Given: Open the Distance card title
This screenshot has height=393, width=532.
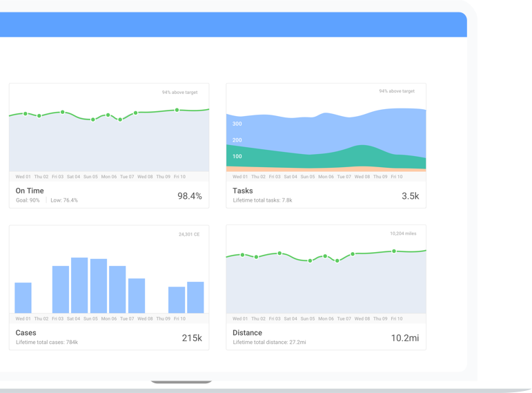Looking at the screenshot, I should point(247,332).
